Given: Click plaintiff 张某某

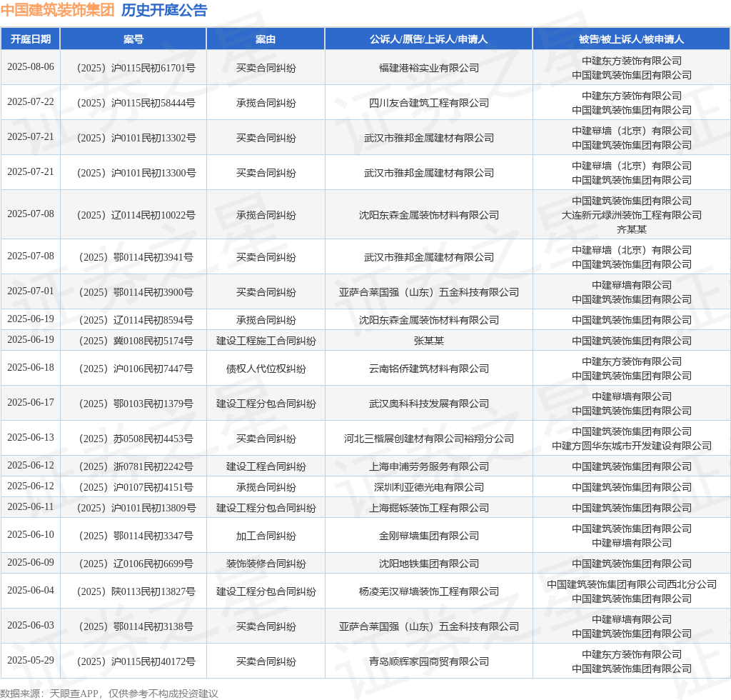Looking at the screenshot, I should [429, 341].
